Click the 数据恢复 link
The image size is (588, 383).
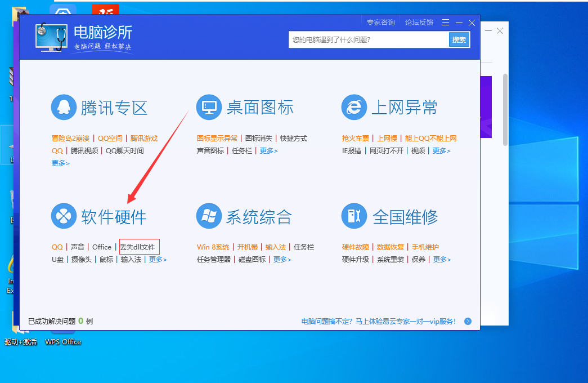(x=390, y=247)
